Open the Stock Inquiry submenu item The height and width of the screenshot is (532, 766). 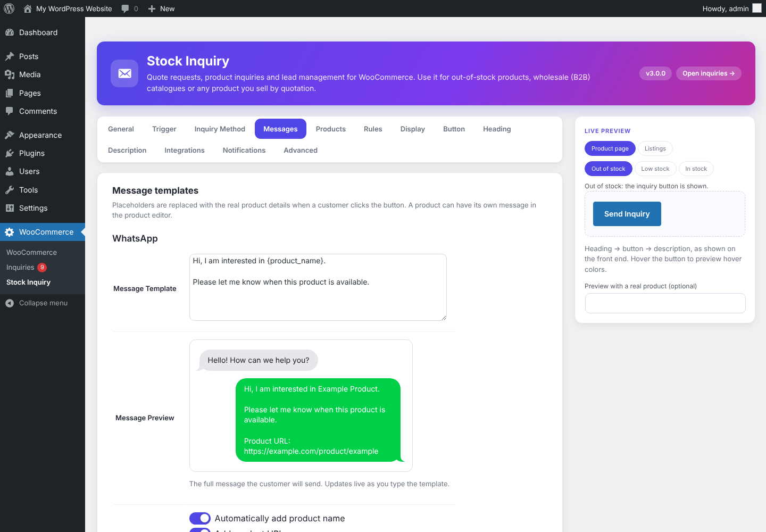coord(28,282)
